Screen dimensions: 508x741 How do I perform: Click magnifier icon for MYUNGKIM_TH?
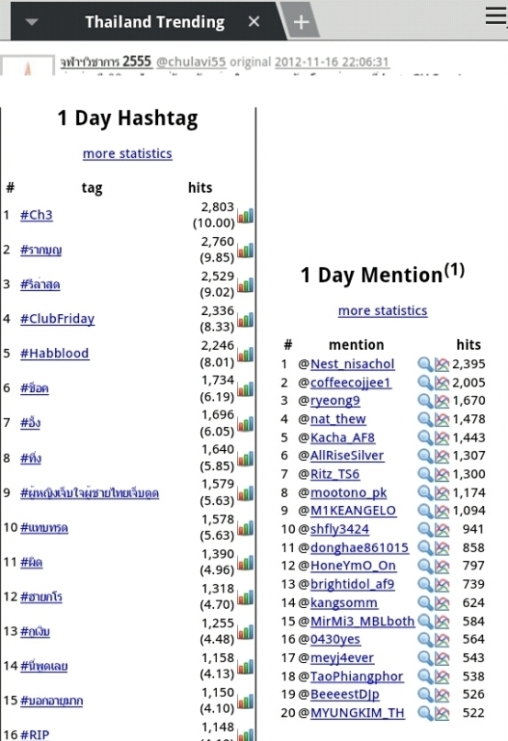pos(425,713)
